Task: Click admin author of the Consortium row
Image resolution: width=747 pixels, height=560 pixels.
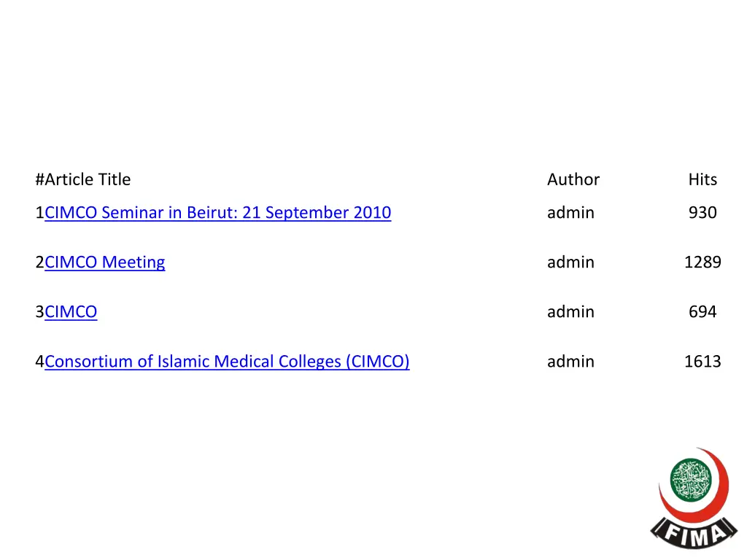Action: (570, 362)
